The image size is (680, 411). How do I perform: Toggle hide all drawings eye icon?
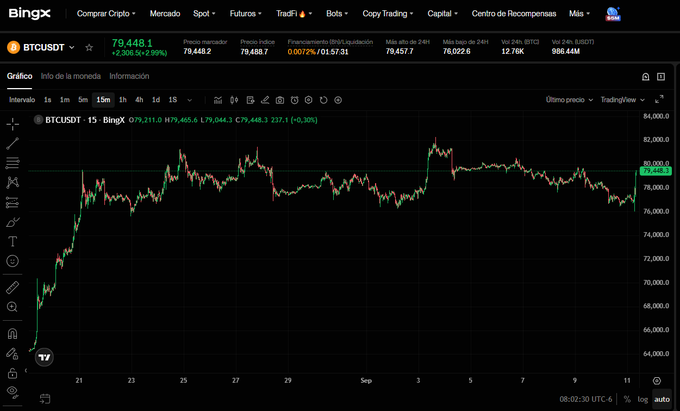tap(13, 391)
